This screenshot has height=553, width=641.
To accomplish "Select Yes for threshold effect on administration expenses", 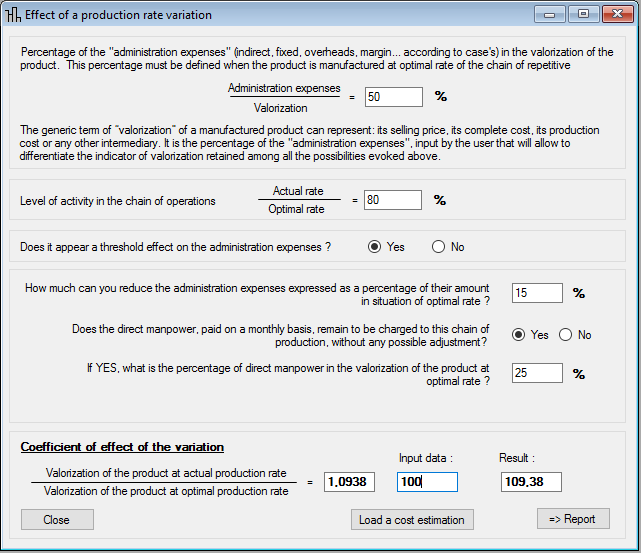I will click(375, 247).
